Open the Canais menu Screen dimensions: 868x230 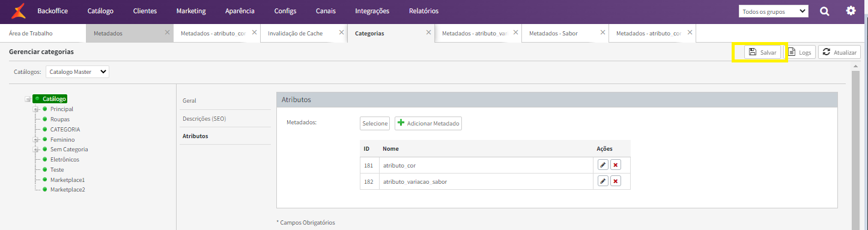pyautogui.click(x=326, y=11)
